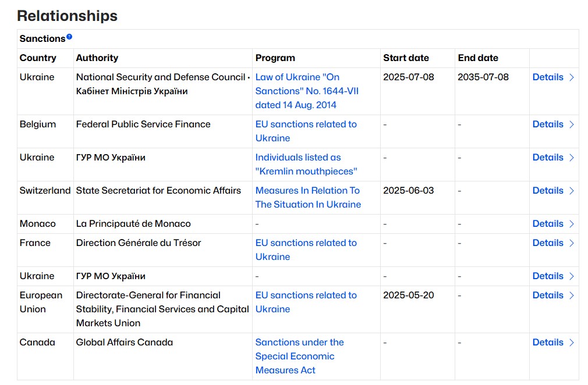Click chevron arrow in Switzerland row

click(x=572, y=191)
